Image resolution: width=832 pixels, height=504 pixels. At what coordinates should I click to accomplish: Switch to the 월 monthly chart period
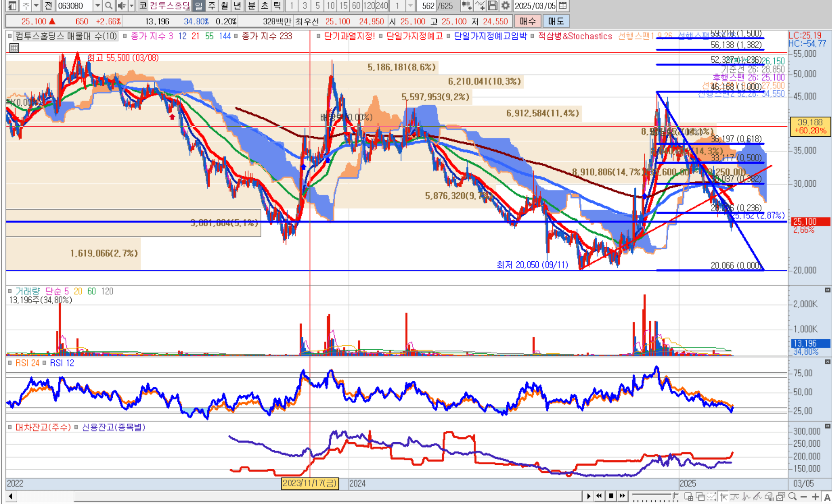[x=224, y=6]
